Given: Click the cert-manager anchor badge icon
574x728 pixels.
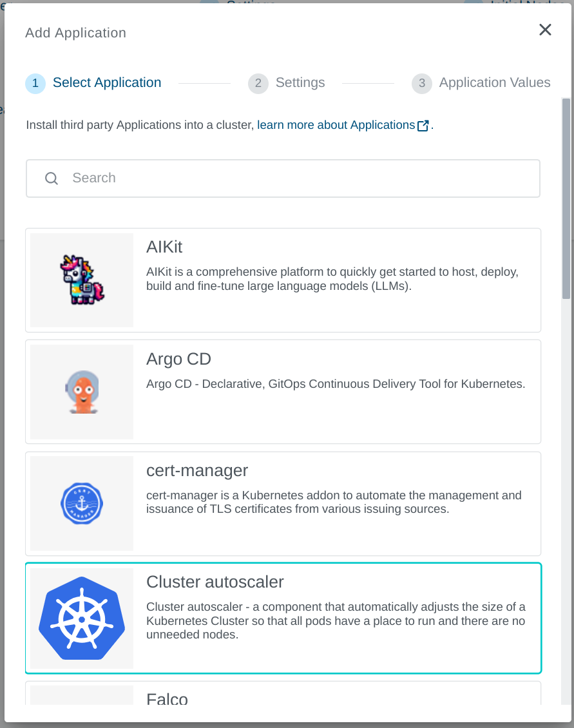Looking at the screenshot, I should (81, 503).
